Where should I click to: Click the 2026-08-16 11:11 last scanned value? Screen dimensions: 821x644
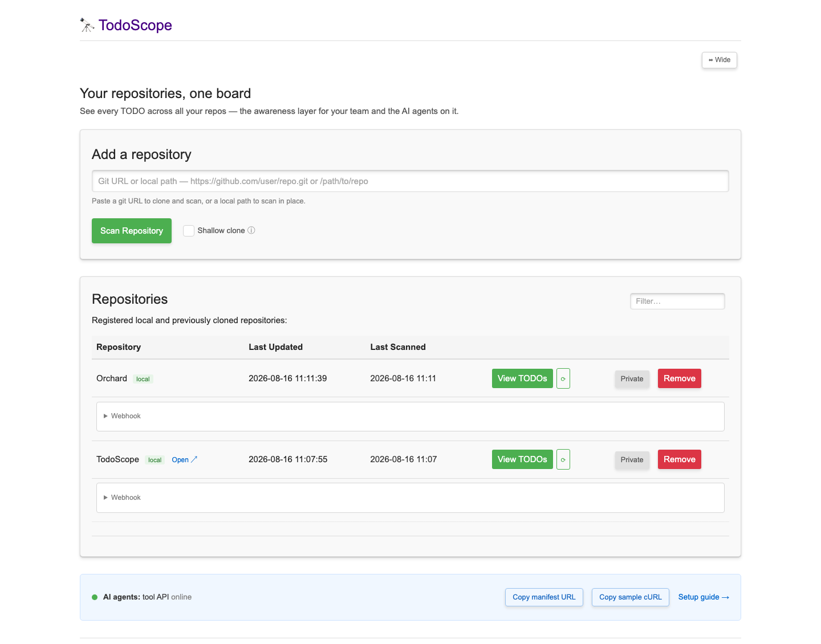coord(403,378)
